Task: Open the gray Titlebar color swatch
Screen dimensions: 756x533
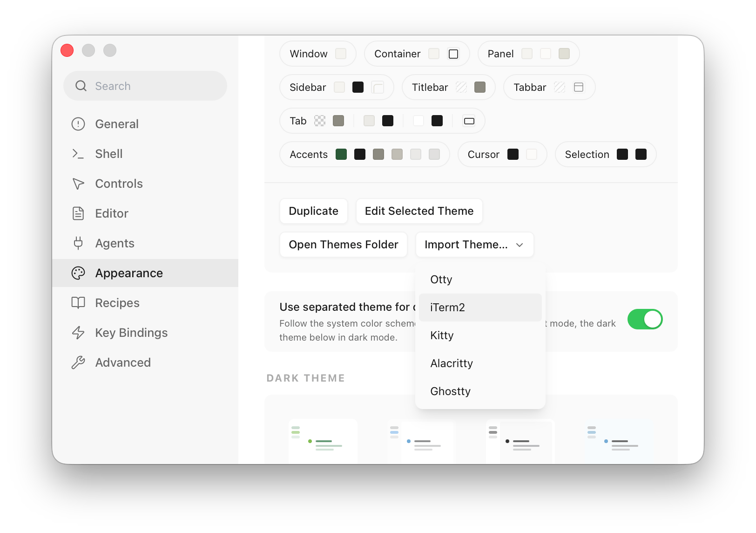Action: pos(480,88)
